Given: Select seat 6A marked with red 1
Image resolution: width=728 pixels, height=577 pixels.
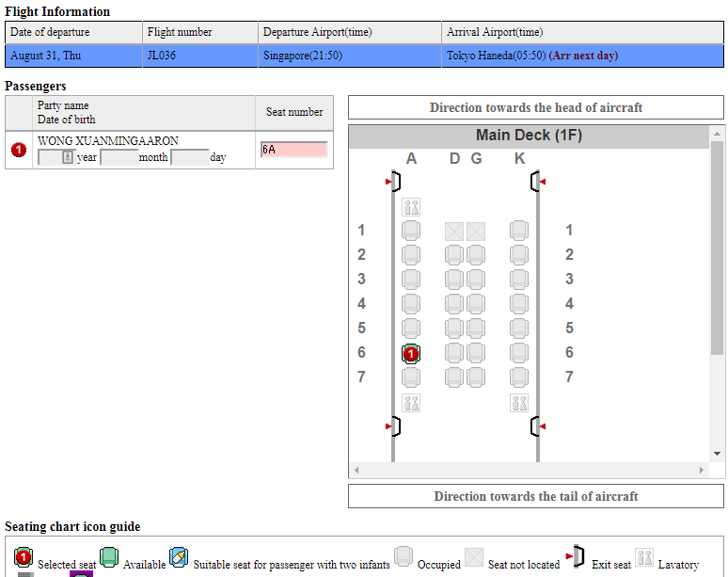Looking at the screenshot, I should coord(411,353).
